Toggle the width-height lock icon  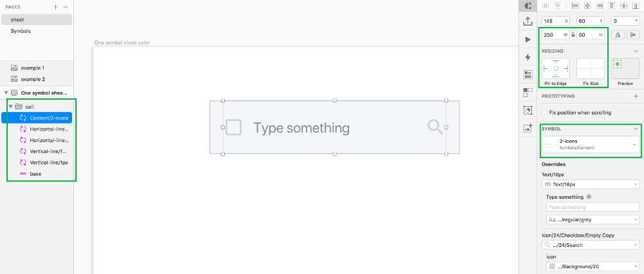pos(573,35)
